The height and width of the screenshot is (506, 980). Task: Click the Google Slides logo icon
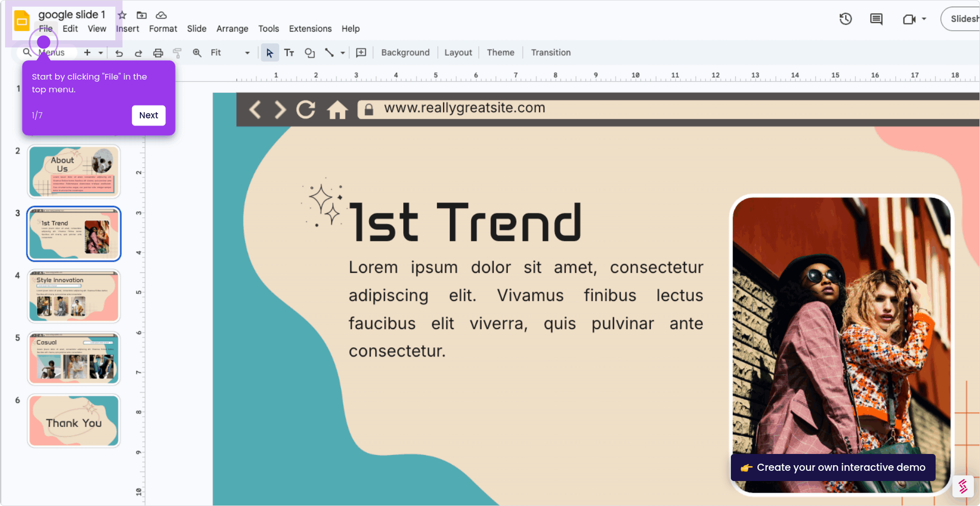pos(21,21)
